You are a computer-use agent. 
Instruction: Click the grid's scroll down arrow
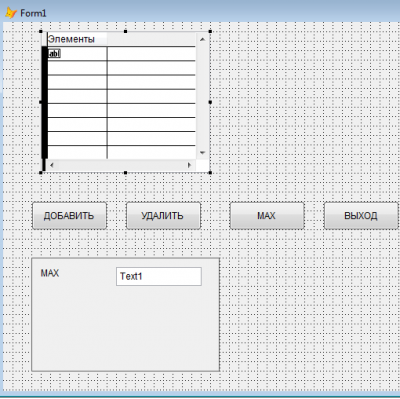coord(202,153)
